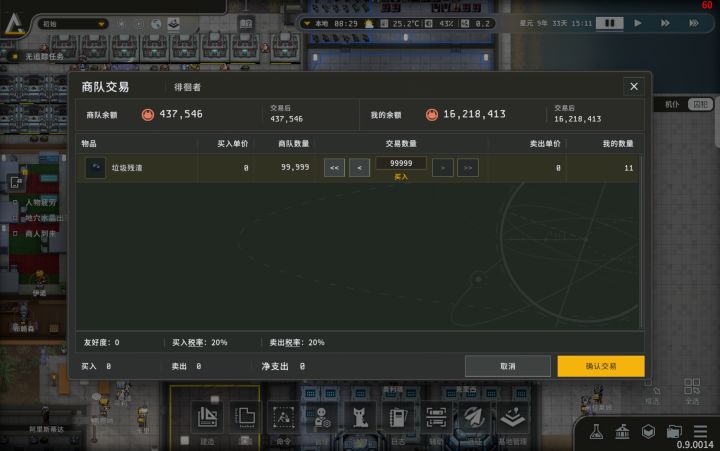This screenshot has width=720, height=451.
Task: Click the 买入单价 column header
Action: pos(232,143)
